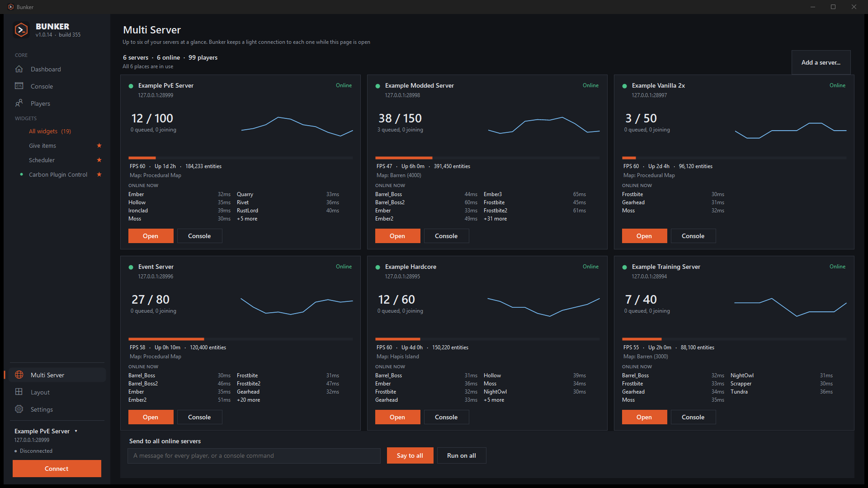Viewport: 868px width, 488px height.
Task: Toggle favorite star for Scheduler widget
Action: pyautogui.click(x=99, y=160)
